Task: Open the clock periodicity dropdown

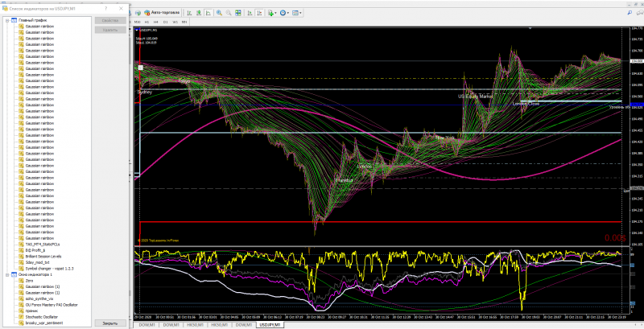Action: click(284, 13)
